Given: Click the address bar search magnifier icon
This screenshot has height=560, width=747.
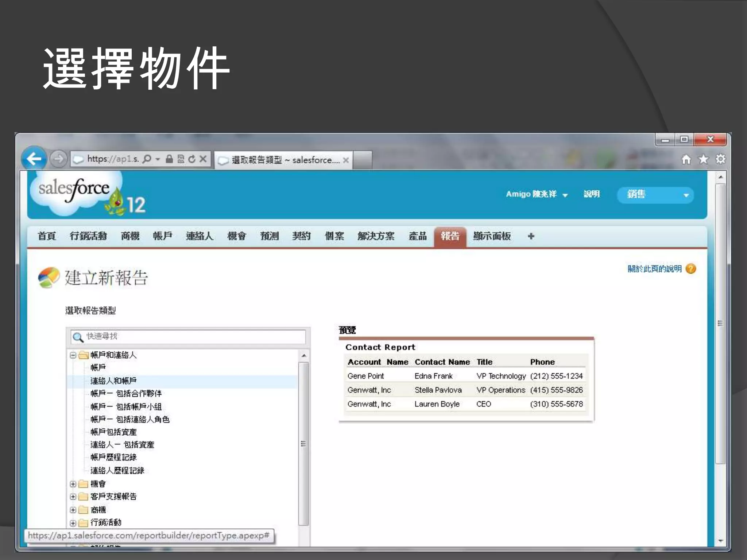Looking at the screenshot, I should tap(147, 159).
